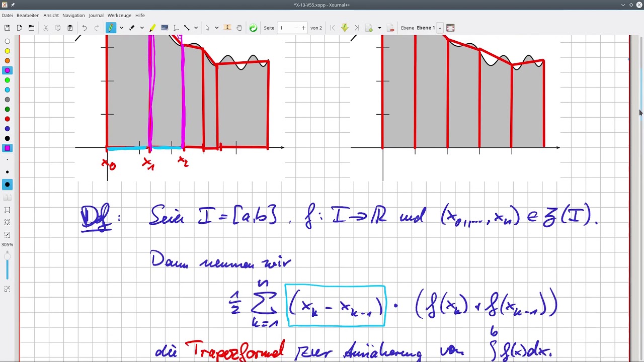Go to the last page
Screen dimensions: 644x362
tap(357, 28)
